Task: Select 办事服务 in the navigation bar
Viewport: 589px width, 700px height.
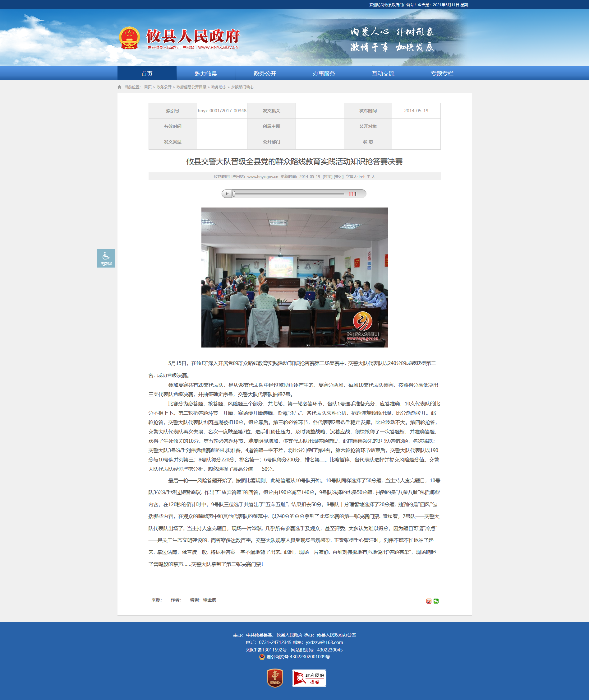Action: (324, 73)
